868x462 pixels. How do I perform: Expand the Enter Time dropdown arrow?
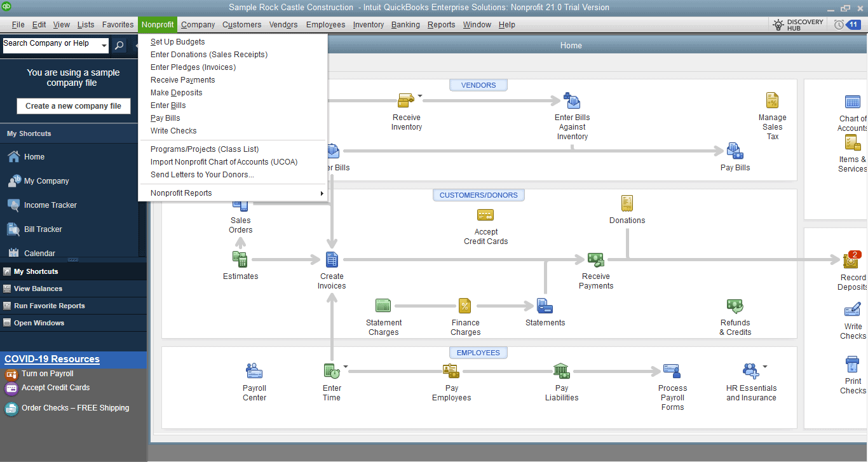(346, 367)
